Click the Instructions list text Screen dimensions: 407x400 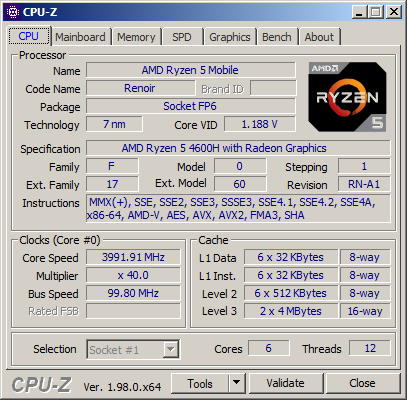[238, 209]
